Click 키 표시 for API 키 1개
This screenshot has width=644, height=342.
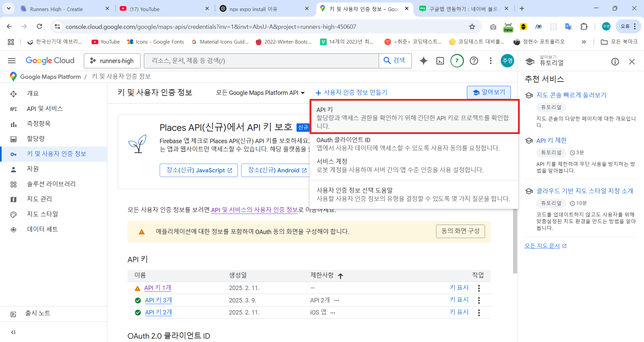[x=459, y=288]
